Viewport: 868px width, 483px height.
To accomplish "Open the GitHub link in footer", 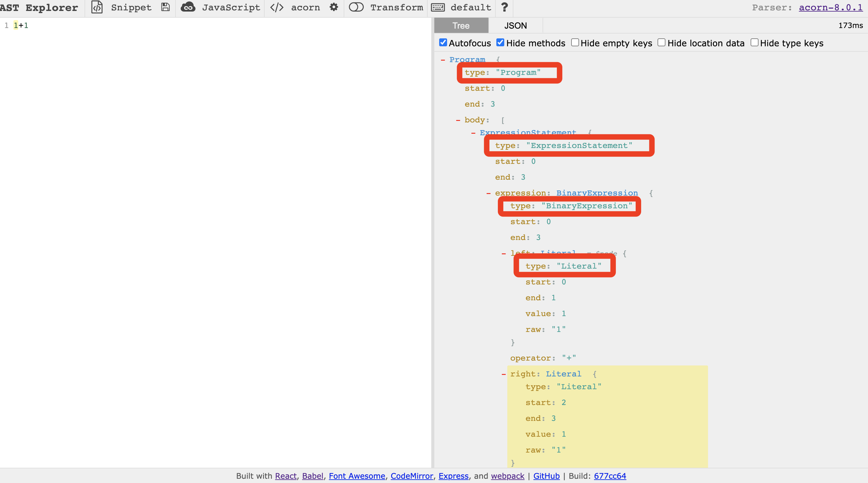I will [546, 476].
